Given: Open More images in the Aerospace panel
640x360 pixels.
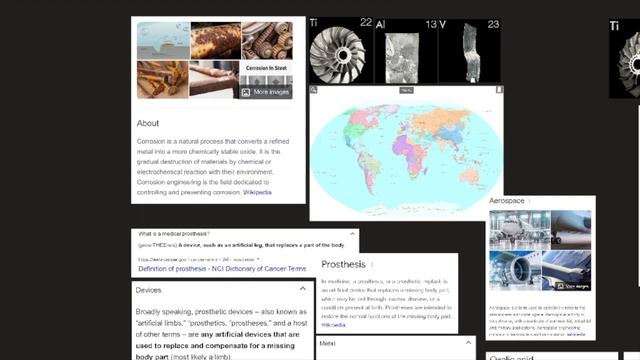Looking at the screenshot, I should pyautogui.click(x=573, y=286).
